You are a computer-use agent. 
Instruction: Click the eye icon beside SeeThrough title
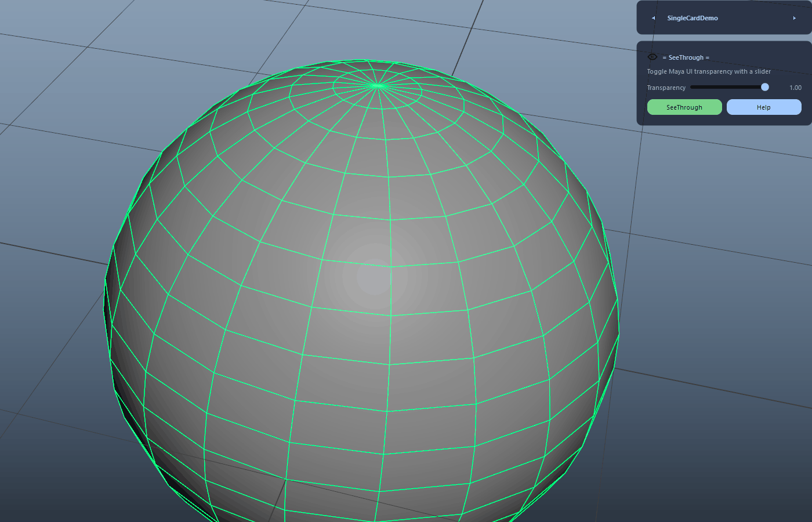pos(652,57)
